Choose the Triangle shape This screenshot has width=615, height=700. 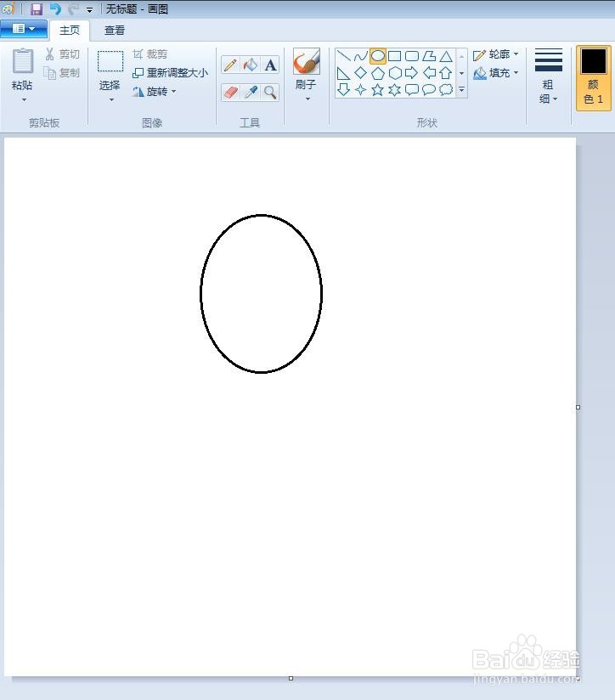[x=446, y=56]
